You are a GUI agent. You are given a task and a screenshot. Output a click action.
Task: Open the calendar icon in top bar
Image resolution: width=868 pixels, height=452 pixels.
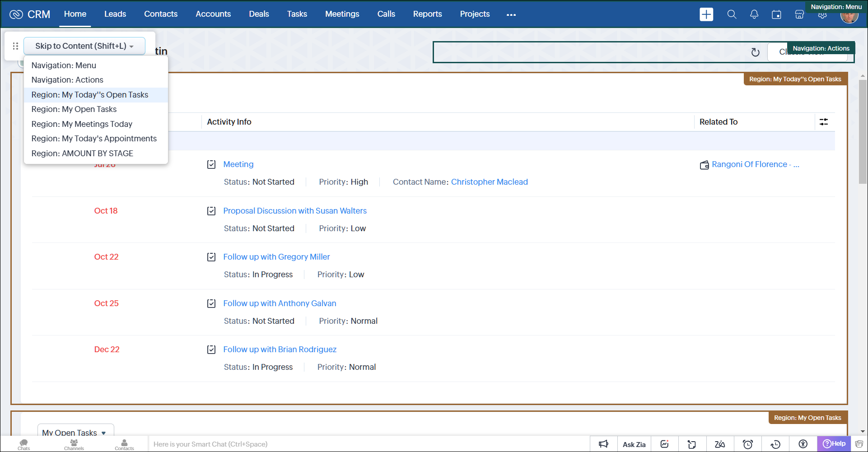pos(776,14)
